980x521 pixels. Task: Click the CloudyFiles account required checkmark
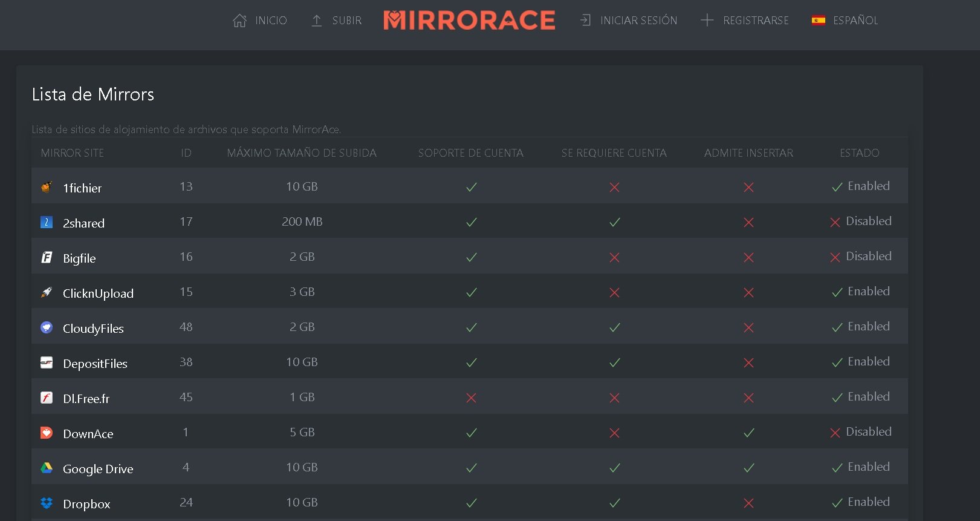click(x=614, y=327)
